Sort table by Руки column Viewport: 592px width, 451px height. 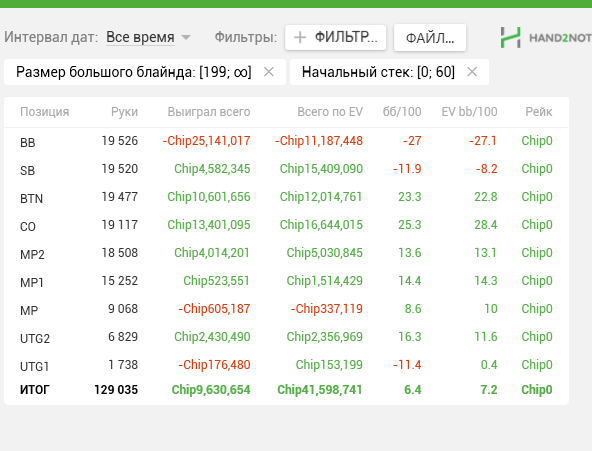(124, 112)
